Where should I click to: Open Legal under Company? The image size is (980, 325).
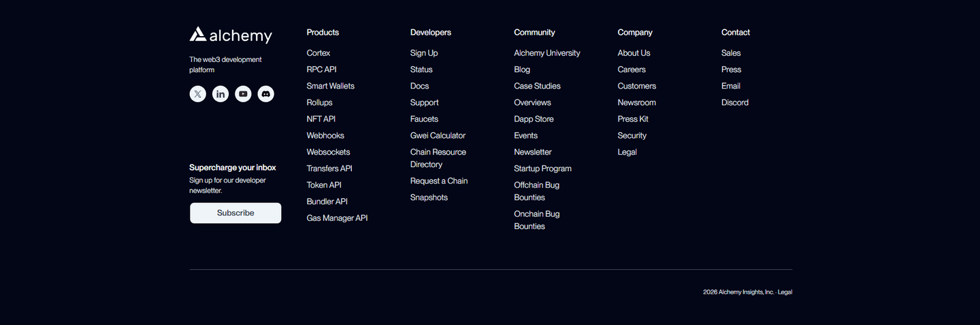click(x=627, y=152)
